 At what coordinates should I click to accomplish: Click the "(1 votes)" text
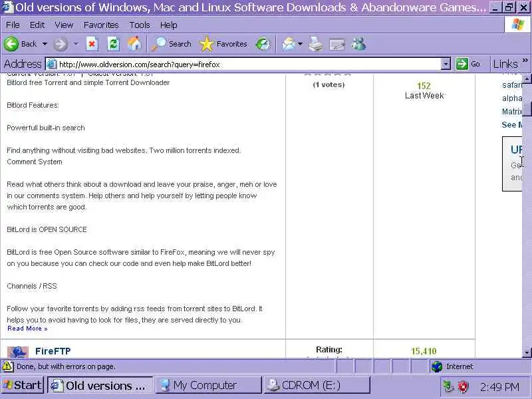click(329, 85)
